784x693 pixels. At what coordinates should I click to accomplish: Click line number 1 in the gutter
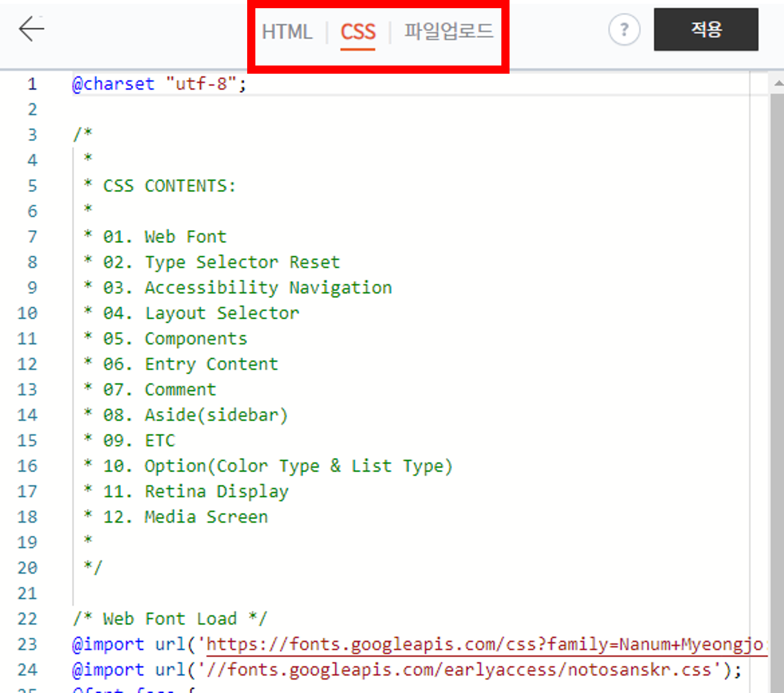click(x=32, y=84)
